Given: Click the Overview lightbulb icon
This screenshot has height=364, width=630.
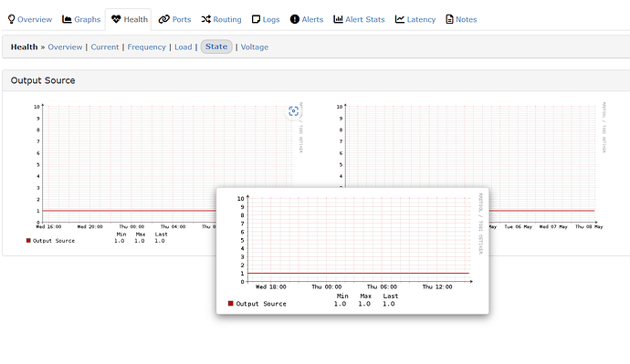Looking at the screenshot, I should [x=11, y=19].
